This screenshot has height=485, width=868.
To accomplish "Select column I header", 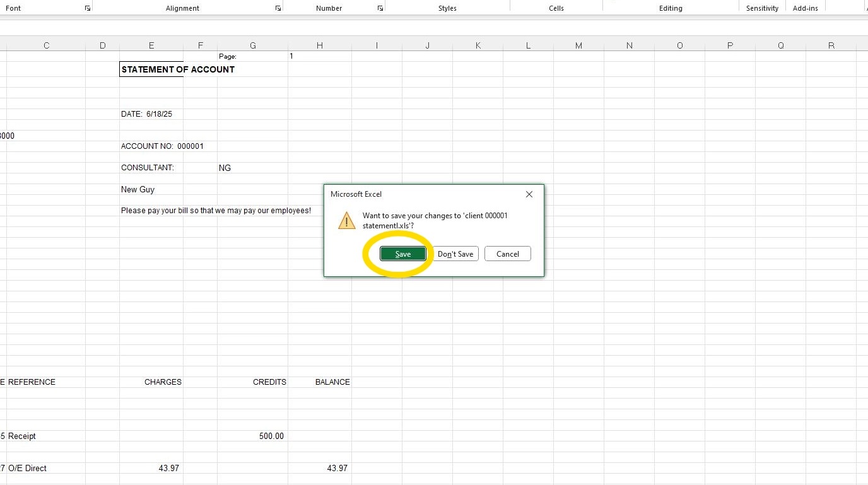I will tap(377, 45).
